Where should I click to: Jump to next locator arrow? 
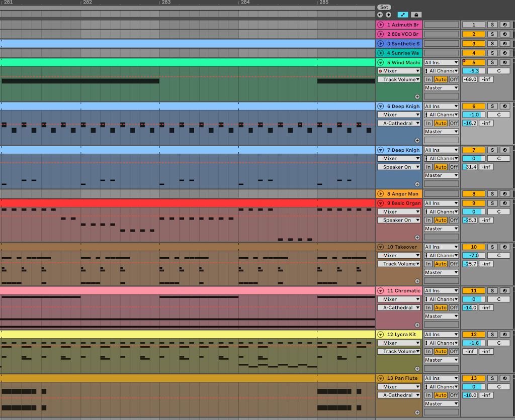[x=388, y=15]
